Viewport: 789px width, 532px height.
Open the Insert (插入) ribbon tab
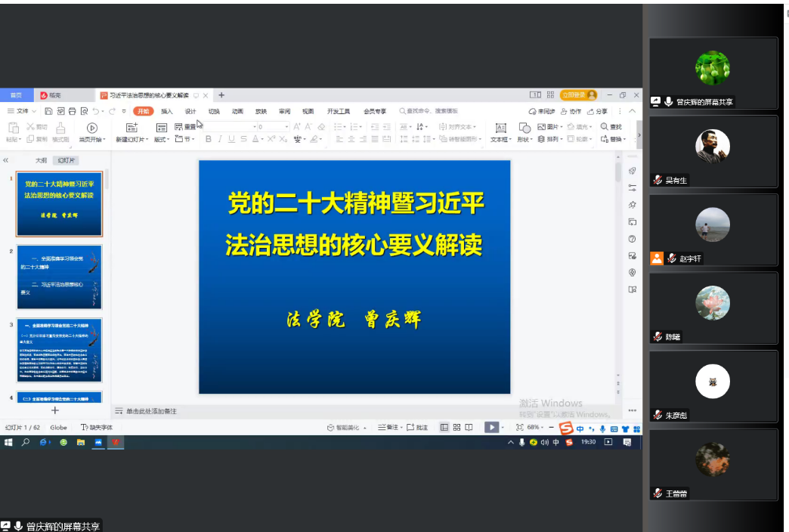[x=166, y=111]
